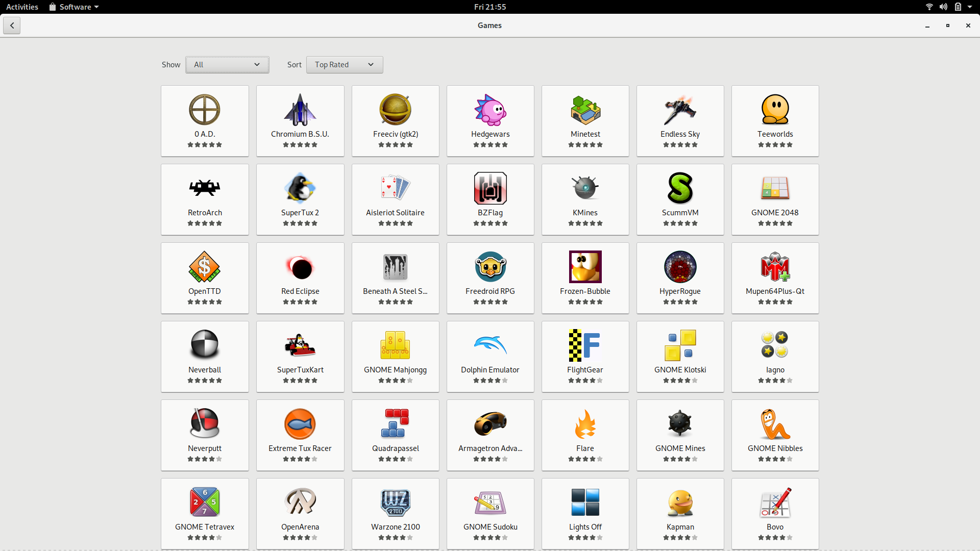Click the 'Flare' app name text
Viewport: 980px width, 551px height.
coord(585,448)
